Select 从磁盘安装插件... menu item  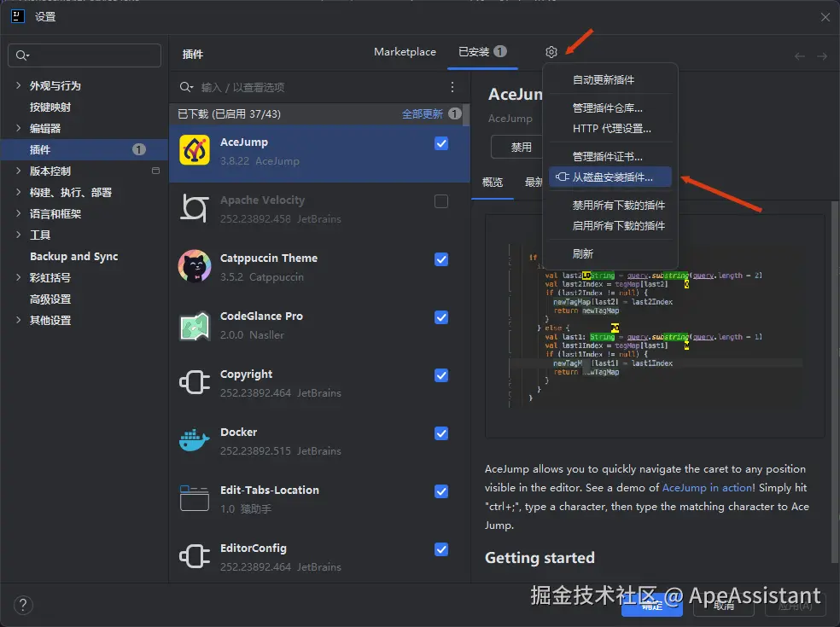pos(610,177)
